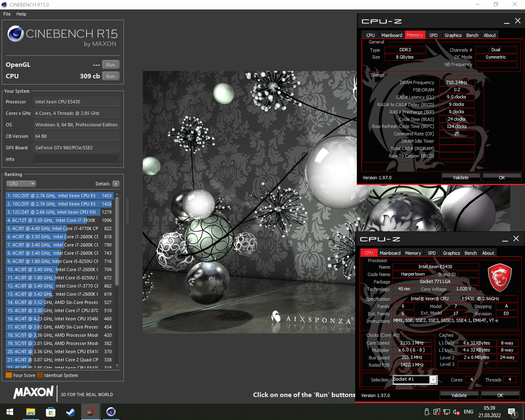Open the notification center icon
The width and height of the screenshot is (525, 420).
[512, 412]
